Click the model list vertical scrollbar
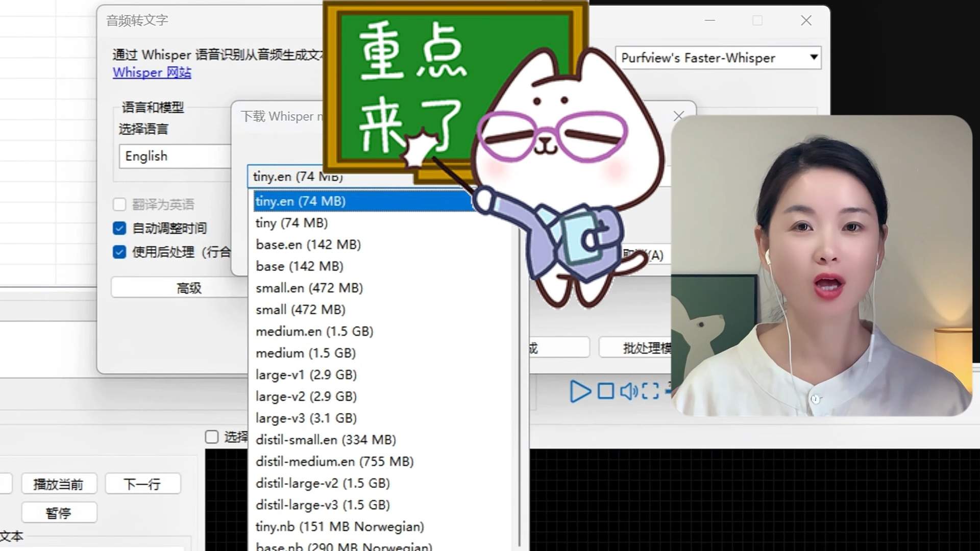 tap(519, 357)
